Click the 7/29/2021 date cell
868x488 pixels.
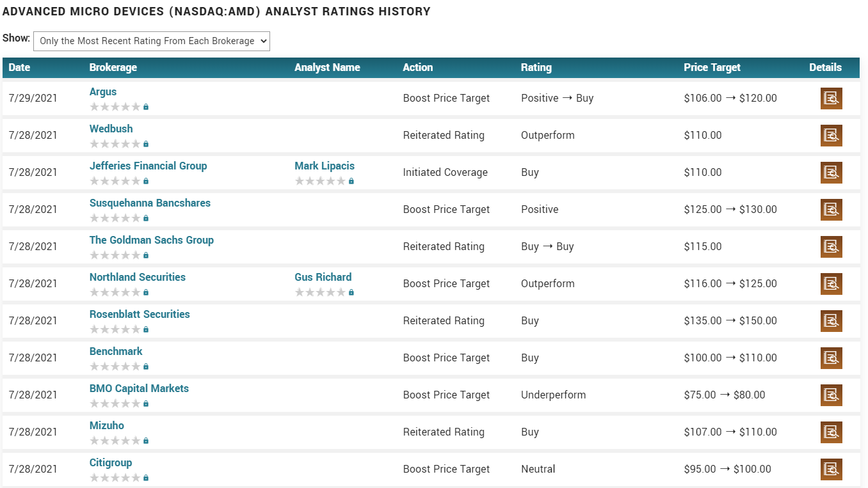(x=33, y=98)
